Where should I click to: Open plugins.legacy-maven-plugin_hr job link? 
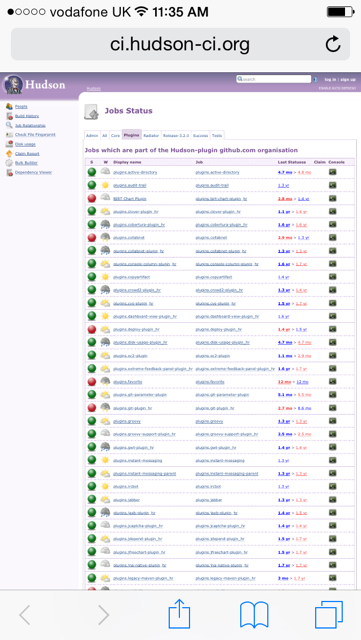click(x=225, y=578)
